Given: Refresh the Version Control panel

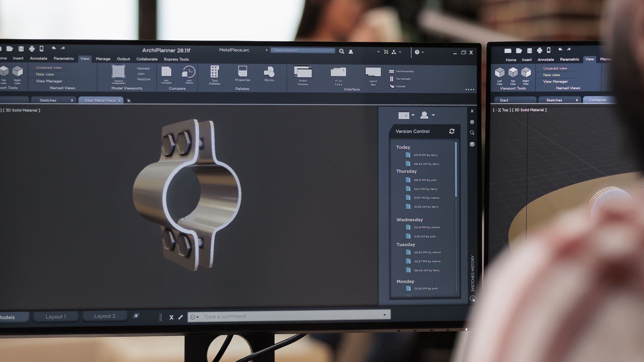Looking at the screenshot, I should tap(452, 131).
